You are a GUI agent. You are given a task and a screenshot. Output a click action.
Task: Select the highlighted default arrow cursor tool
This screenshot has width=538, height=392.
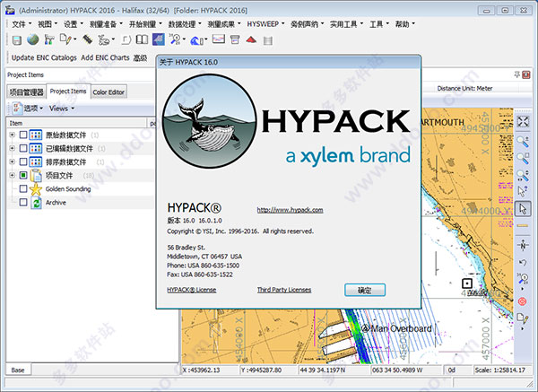pos(523,209)
